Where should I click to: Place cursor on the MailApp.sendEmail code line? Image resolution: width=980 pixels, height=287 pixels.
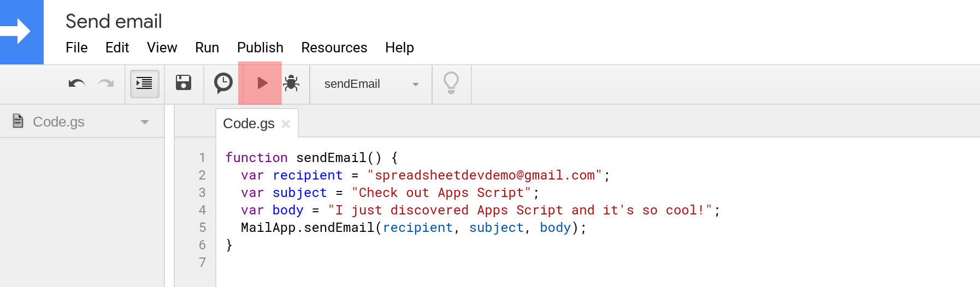pos(413,228)
